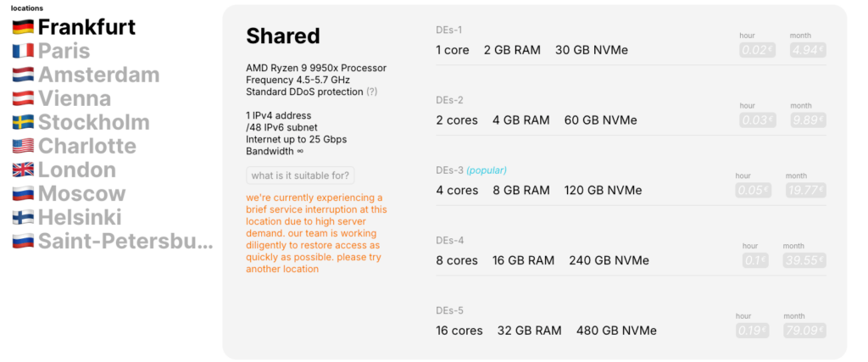This screenshot has width=868, height=362.
Task: Pick the DEs-3 monthly price 19.77€
Action: tap(805, 191)
